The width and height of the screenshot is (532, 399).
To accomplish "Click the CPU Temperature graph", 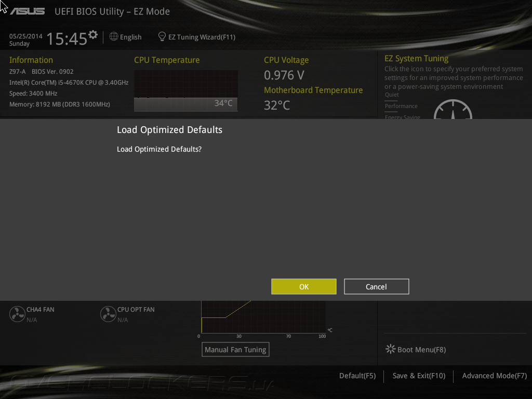I will tap(186, 90).
